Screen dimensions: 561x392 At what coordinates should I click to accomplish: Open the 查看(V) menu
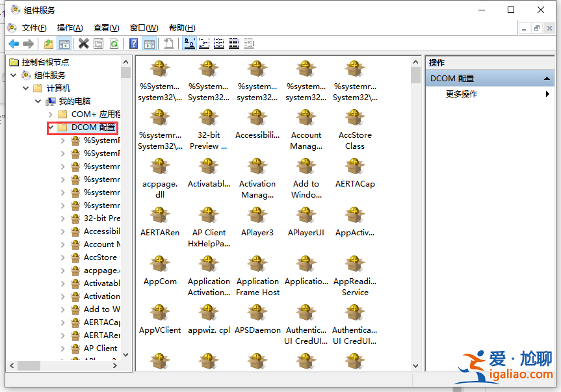tap(106, 28)
